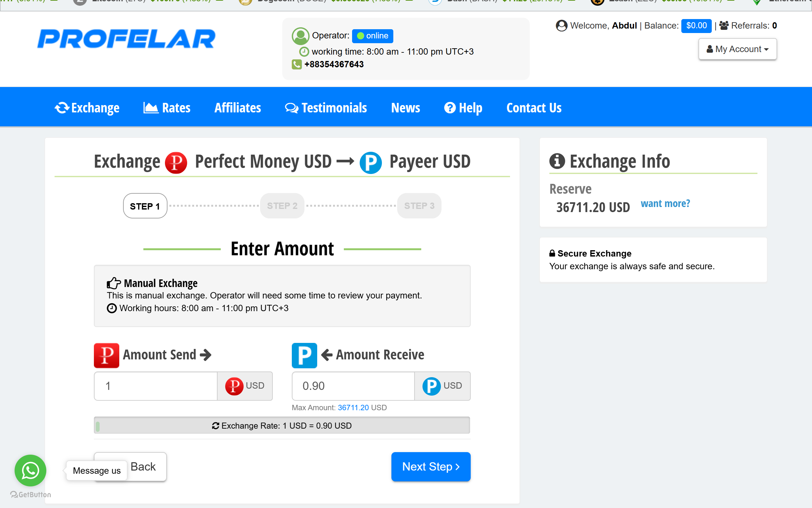Click the working time clock icon

coord(304,51)
